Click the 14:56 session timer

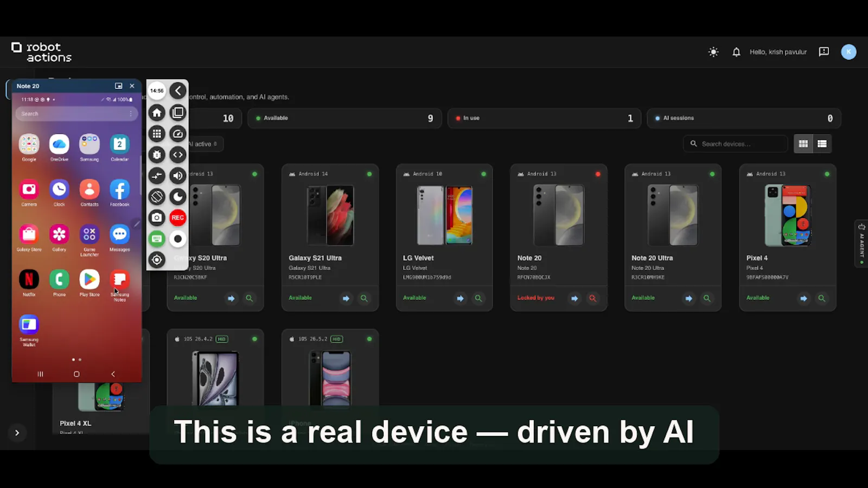pos(157,91)
